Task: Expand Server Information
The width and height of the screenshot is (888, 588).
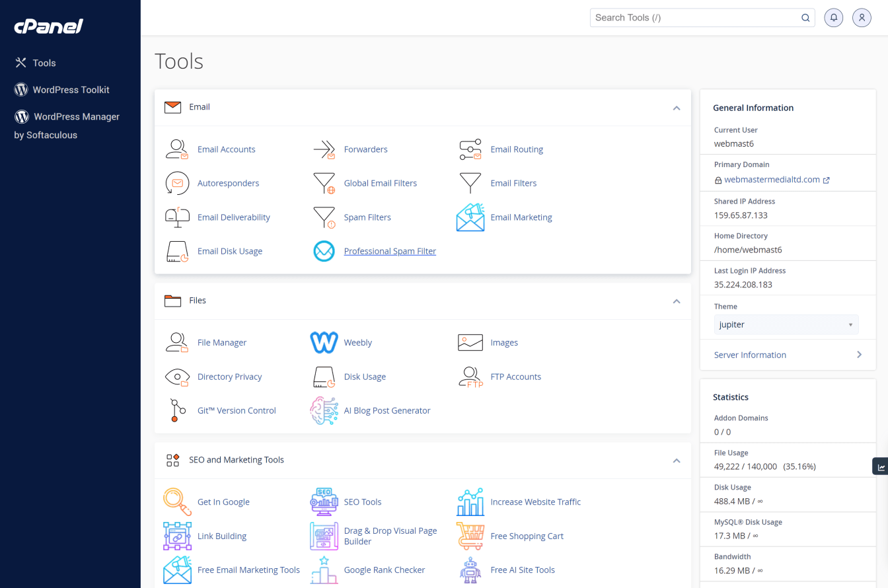Action: coord(788,355)
